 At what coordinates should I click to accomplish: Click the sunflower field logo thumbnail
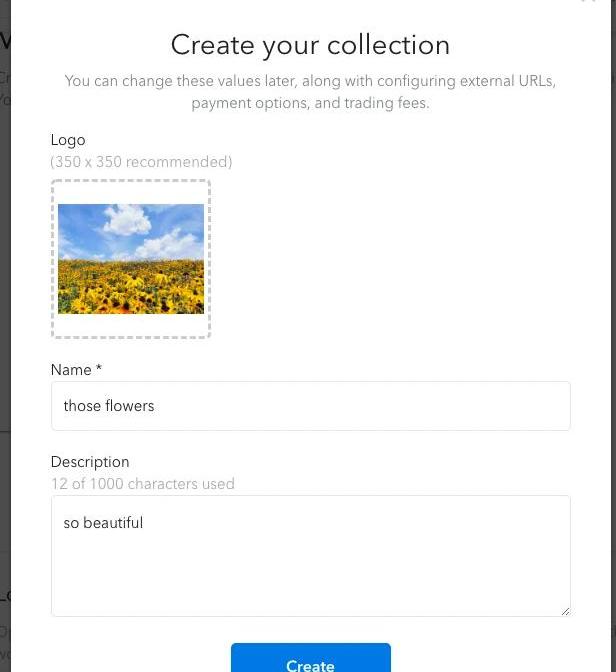click(x=131, y=258)
